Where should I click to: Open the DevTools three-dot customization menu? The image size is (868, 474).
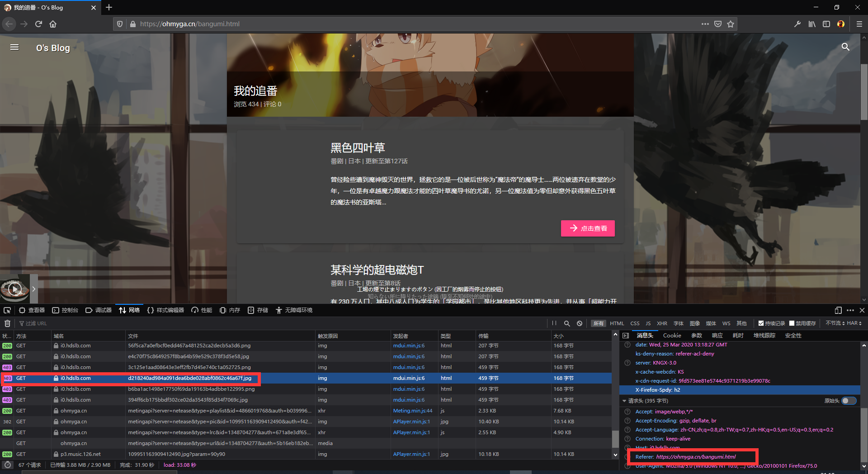850,310
